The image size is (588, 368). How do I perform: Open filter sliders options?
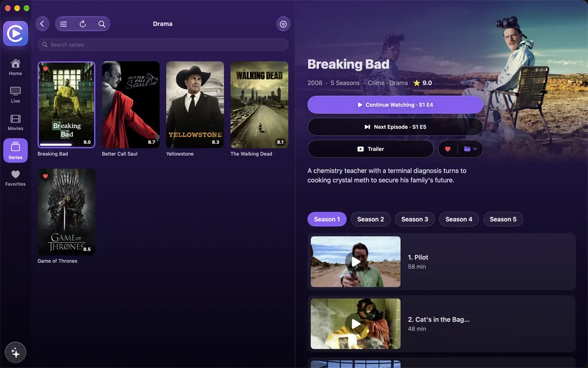click(63, 24)
